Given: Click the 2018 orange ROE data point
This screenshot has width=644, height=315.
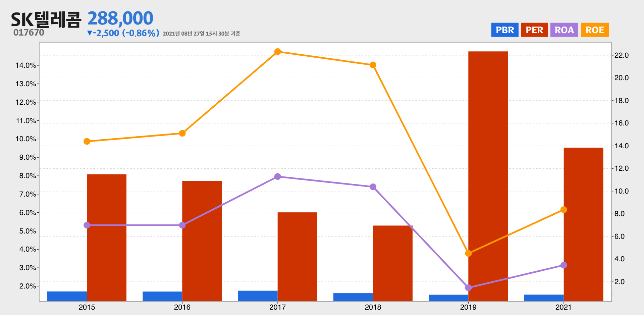Looking at the screenshot, I should [x=373, y=65].
